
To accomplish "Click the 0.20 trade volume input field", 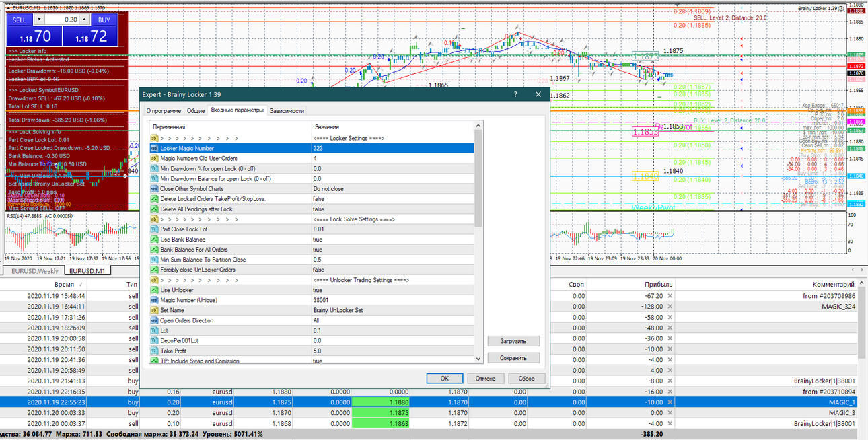I will point(61,20).
